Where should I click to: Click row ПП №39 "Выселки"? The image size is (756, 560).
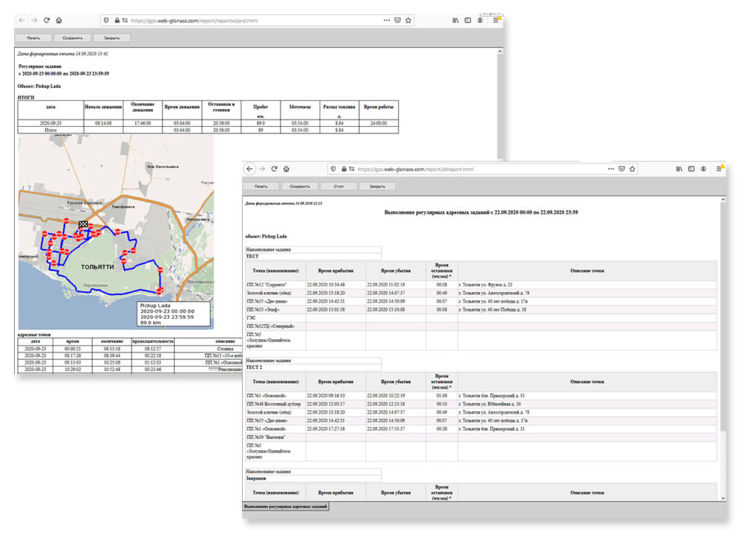click(481, 437)
